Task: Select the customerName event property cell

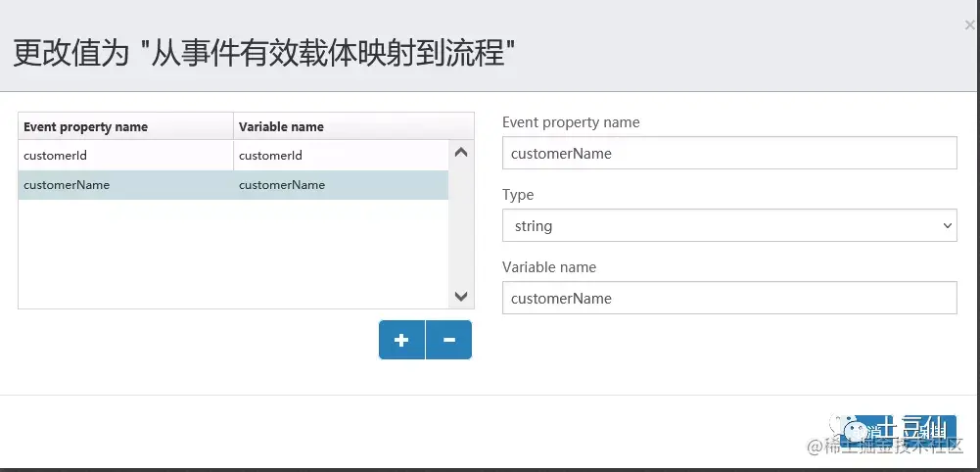Action: (125, 185)
